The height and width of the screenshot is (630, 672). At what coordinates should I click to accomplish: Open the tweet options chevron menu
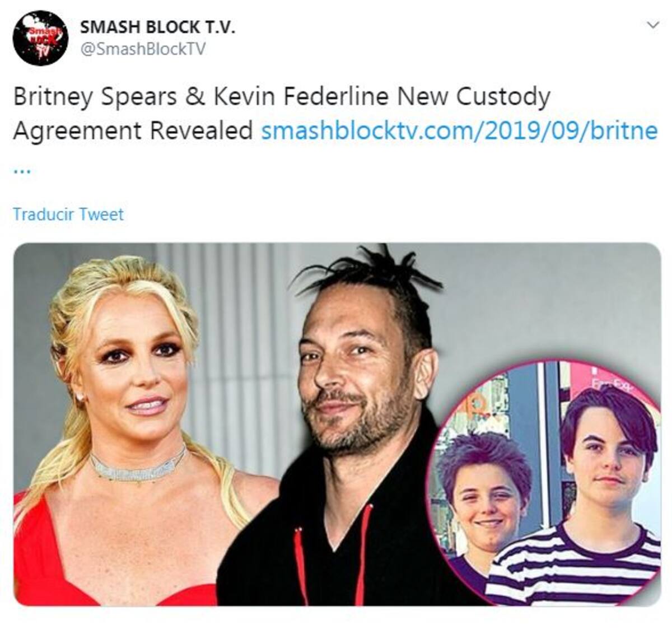(x=652, y=25)
